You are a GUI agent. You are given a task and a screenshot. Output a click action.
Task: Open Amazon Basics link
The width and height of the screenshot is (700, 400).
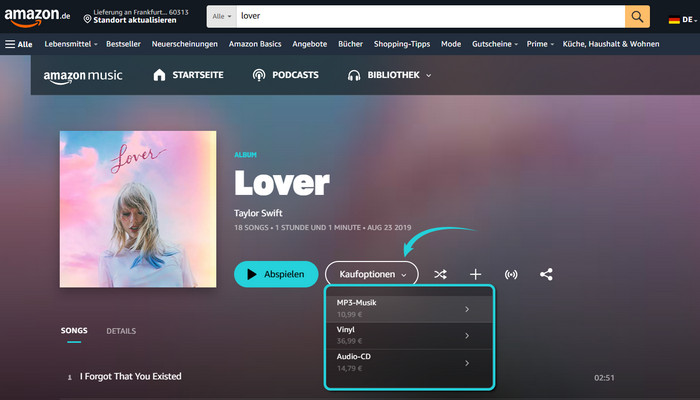tap(255, 44)
